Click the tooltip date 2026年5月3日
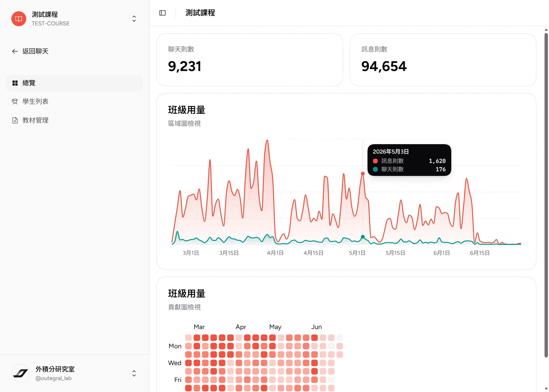The width and height of the screenshot is (549, 392). (391, 152)
